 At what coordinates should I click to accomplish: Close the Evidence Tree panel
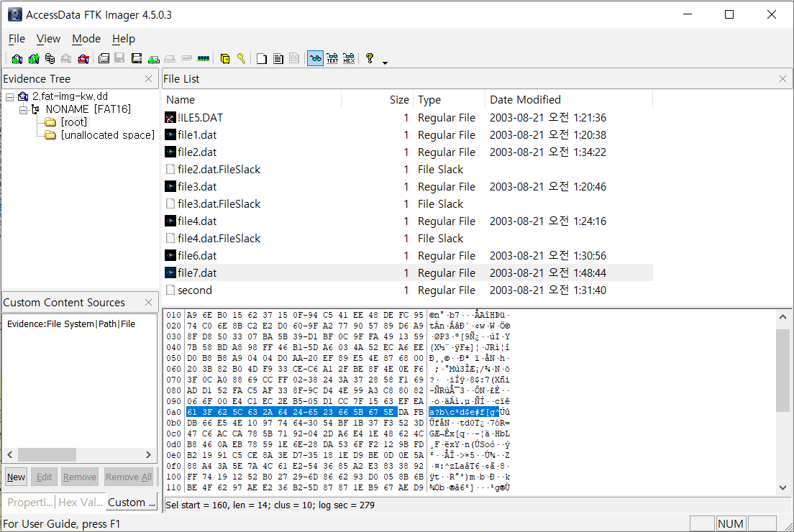(x=148, y=79)
